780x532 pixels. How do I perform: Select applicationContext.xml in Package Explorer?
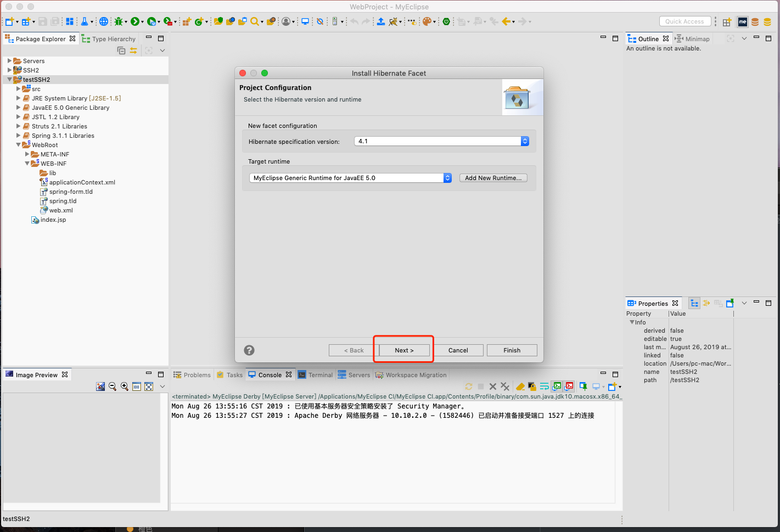pyautogui.click(x=82, y=182)
